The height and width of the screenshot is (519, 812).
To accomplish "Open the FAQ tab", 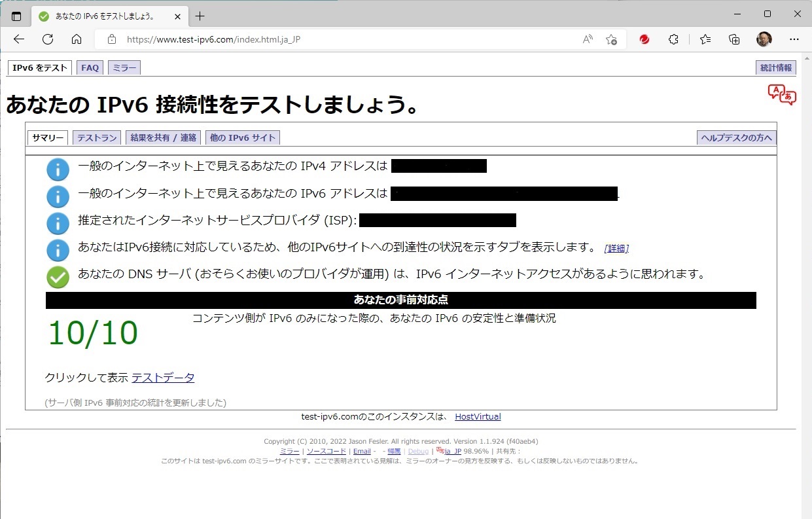I will (90, 68).
